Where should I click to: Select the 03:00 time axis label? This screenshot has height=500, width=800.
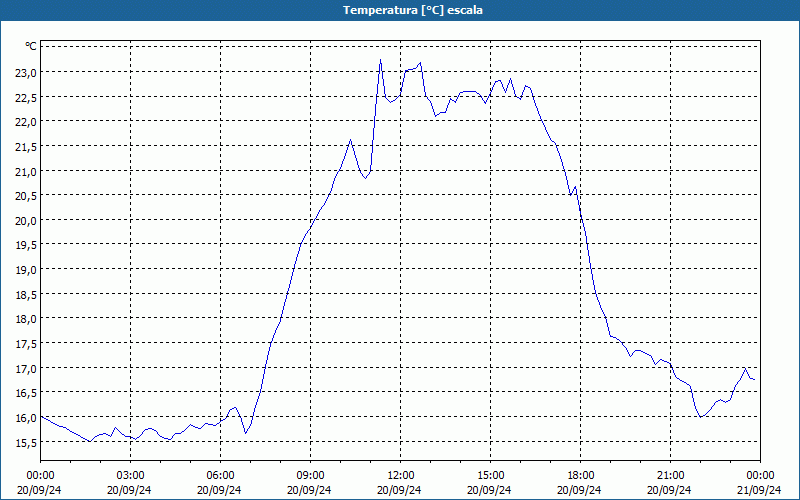click(130, 476)
